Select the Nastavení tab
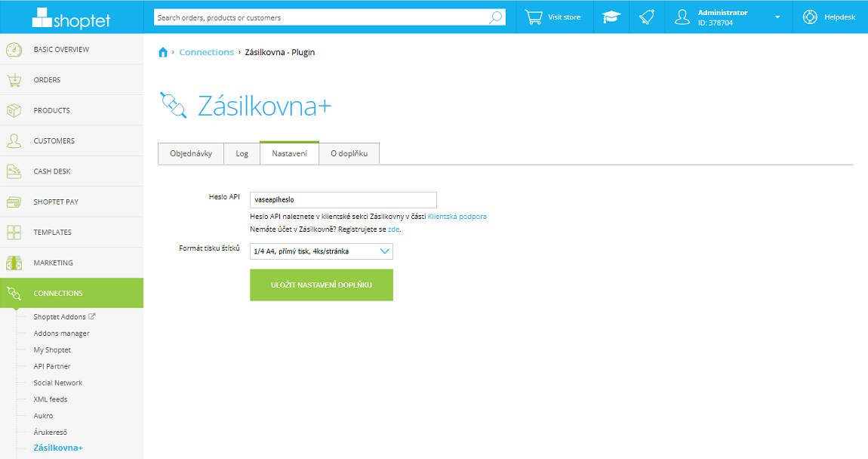 pos(290,152)
